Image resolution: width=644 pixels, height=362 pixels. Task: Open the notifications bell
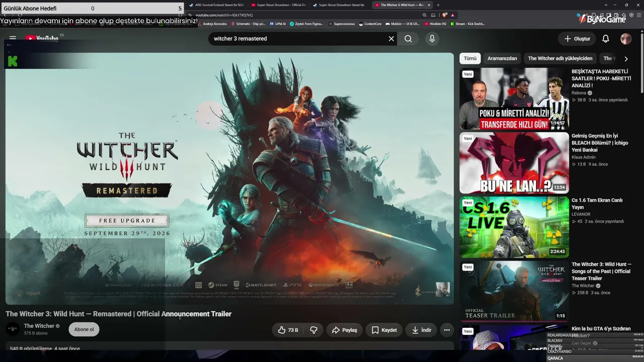click(606, 39)
